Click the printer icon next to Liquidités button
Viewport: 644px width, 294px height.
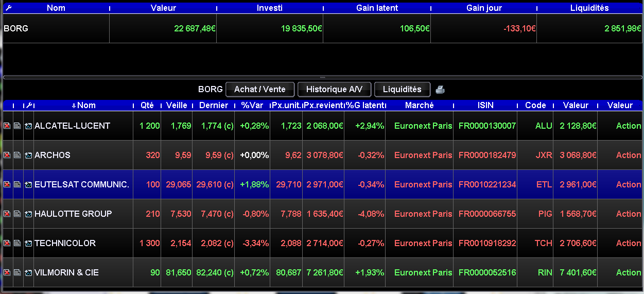[440, 90]
